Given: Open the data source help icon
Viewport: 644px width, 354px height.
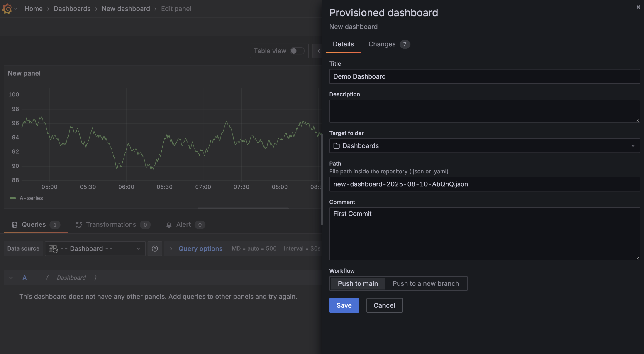Looking at the screenshot, I should (x=155, y=248).
